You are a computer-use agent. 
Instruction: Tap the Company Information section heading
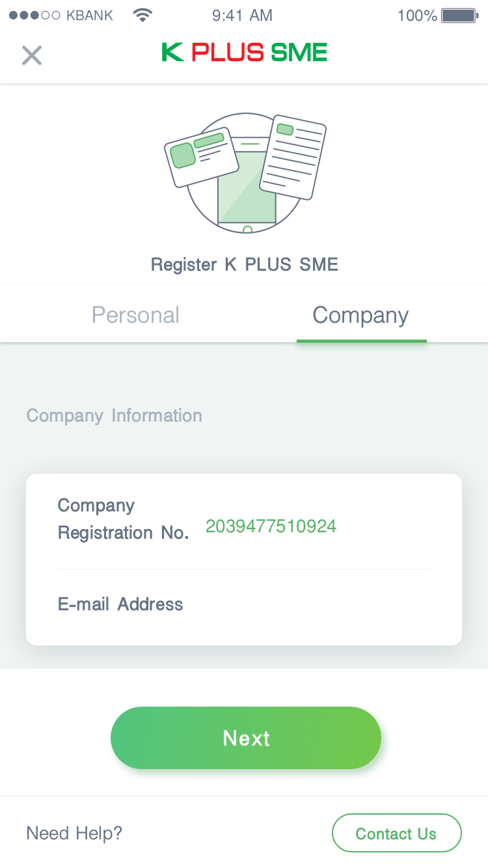point(114,416)
